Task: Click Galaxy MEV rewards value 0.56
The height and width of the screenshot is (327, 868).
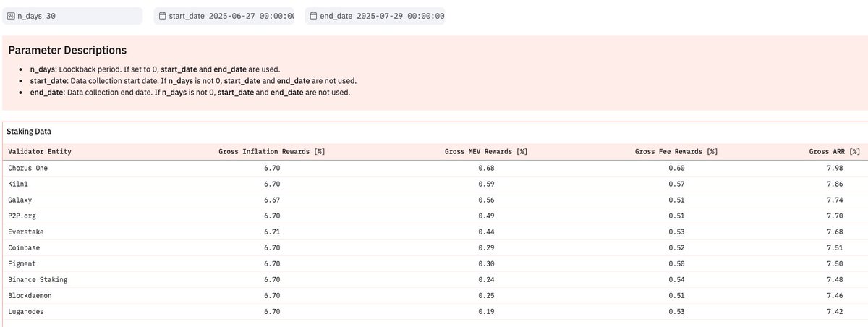Action: point(486,200)
